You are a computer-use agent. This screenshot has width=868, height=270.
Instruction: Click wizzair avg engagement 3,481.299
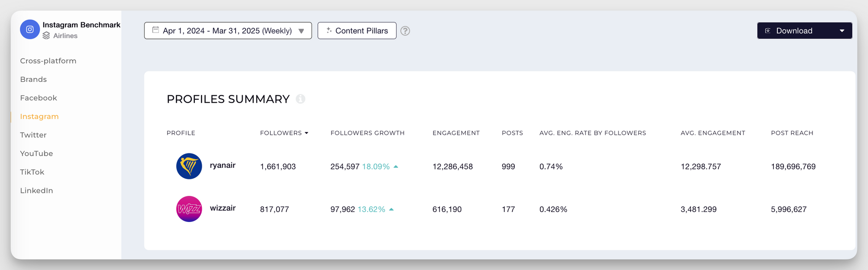click(x=698, y=209)
